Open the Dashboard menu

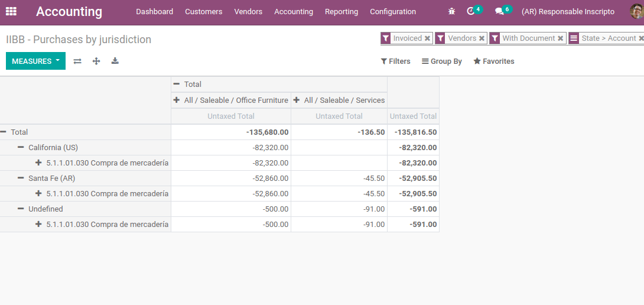(x=154, y=11)
